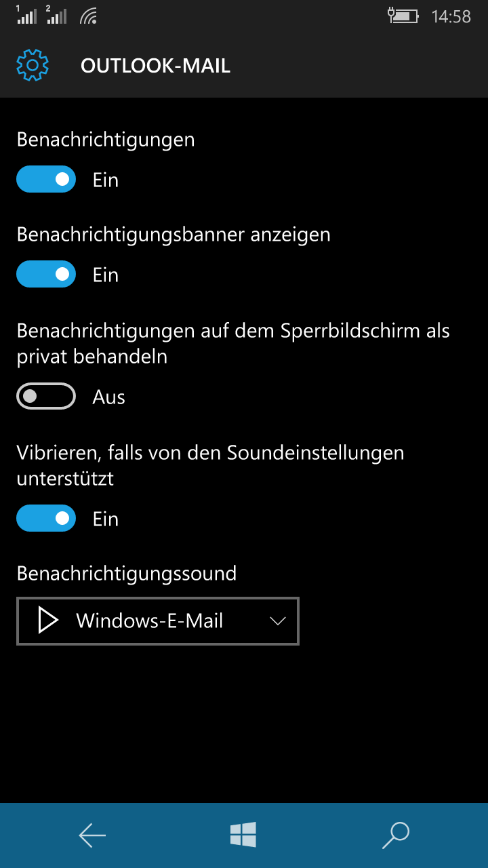Tap the Windows Start logo button
The width and height of the screenshot is (488, 868).
[243, 835]
